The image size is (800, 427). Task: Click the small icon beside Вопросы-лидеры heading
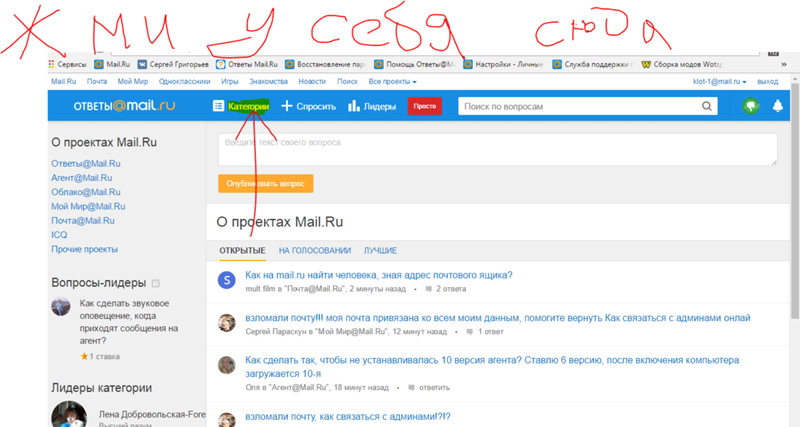(156, 283)
